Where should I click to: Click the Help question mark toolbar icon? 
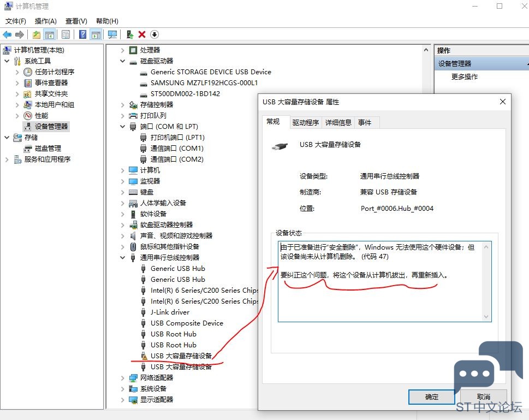82,34
